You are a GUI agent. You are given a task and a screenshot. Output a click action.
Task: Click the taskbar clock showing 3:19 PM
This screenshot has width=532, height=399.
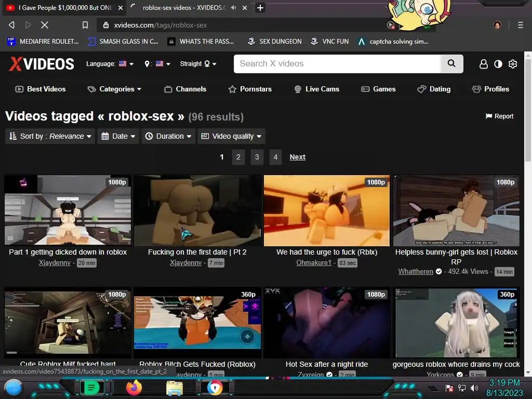click(504, 388)
